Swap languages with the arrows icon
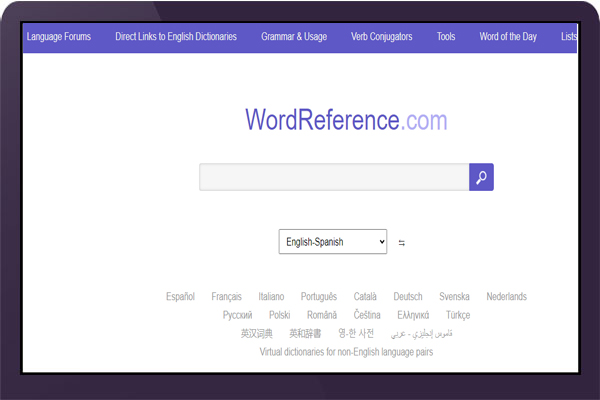The height and width of the screenshot is (400, 600). pos(401,243)
